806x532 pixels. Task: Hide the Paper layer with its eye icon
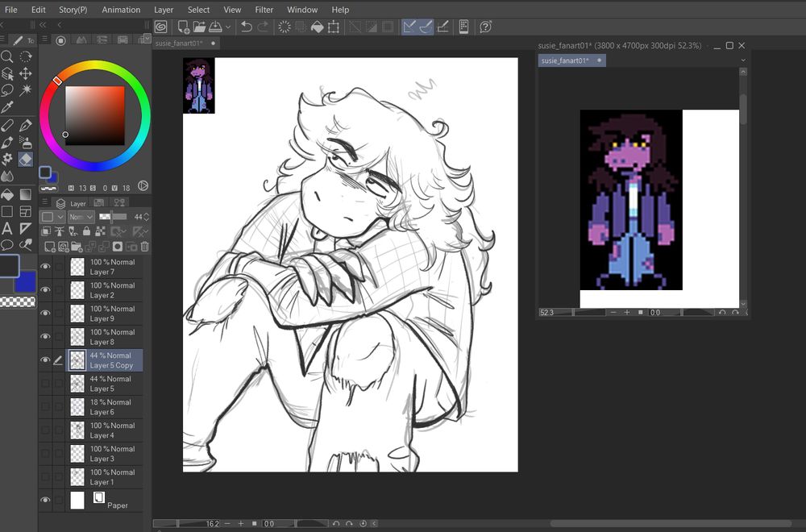tap(45, 500)
